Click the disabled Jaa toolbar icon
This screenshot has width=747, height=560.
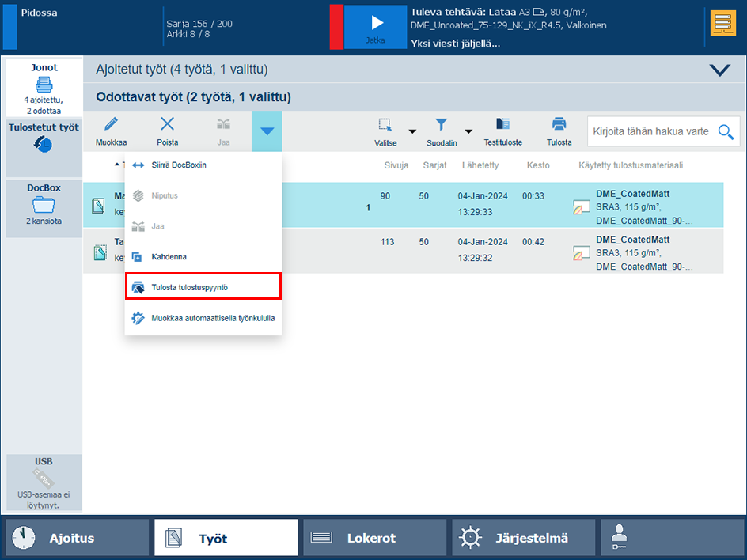pyautogui.click(x=223, y=124)
